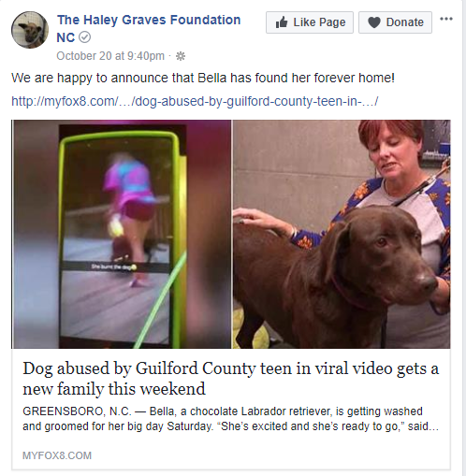466x476 pixels.
Task: Open The Haley Graves Foundation page name link
Action: [149, 20]
